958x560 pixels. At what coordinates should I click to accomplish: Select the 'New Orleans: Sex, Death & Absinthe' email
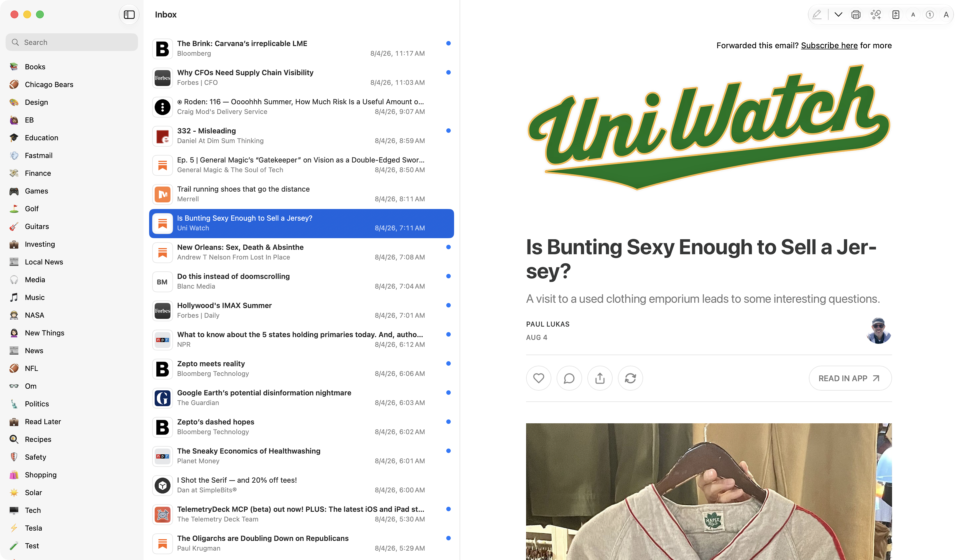pyautogui.click(x=302, y=253)
